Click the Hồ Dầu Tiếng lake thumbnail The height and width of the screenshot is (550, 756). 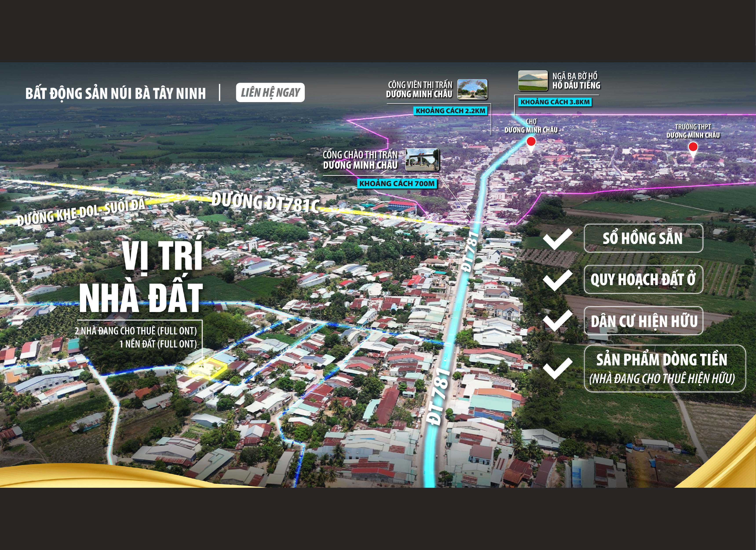pyautogui.click(x=533, y=80)
